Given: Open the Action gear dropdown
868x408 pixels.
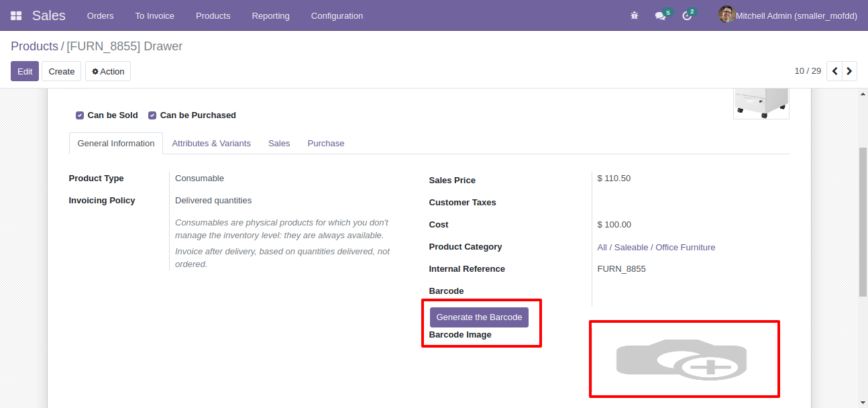Looking at the screenshot, I should [x=108, y=71].
